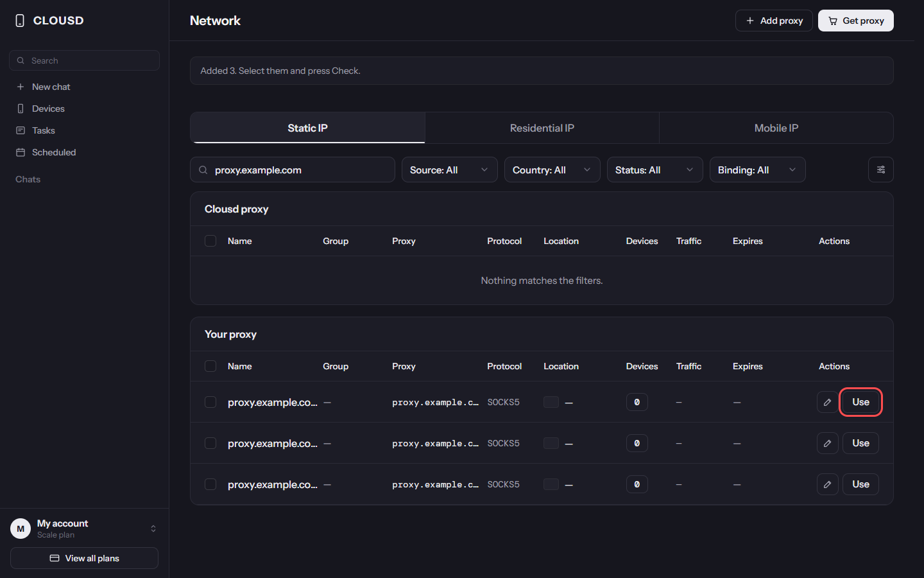Click the Clousd proxy section heading
The width and height of the screenshot is (924, 578).
(x=237, y=209)
